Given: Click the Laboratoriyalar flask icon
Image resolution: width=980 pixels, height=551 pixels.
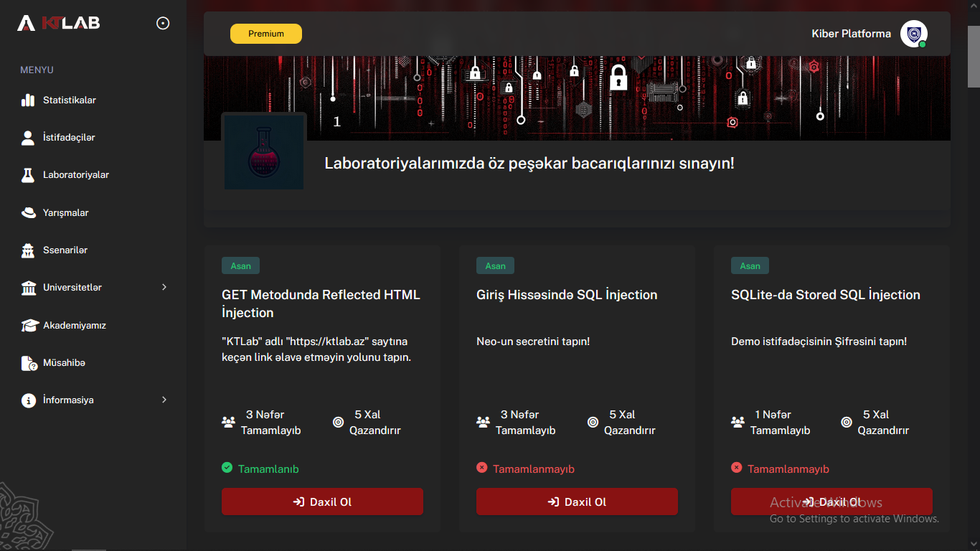Looking at the screenshot, I should (x=28, y=175).
